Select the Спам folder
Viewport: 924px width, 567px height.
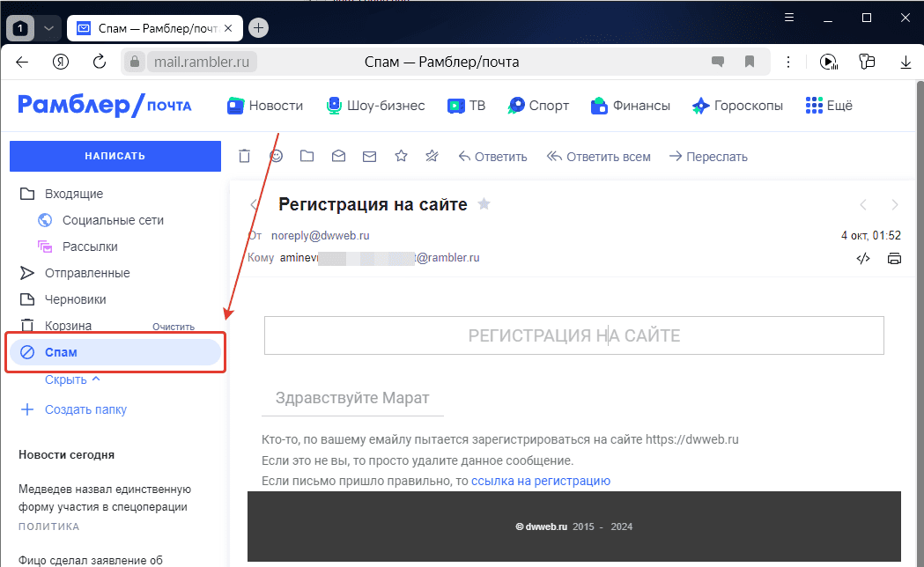[x=115, y=352]
